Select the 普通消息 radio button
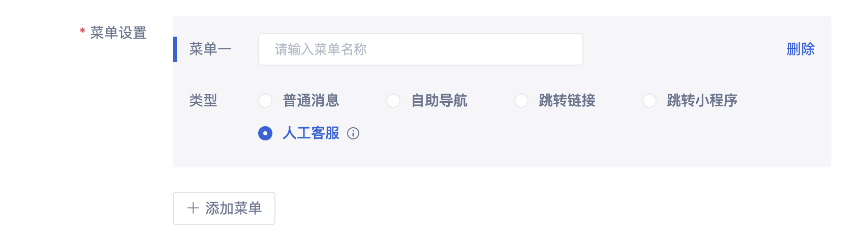Screen dimensions: 868x234 [265, 101]
